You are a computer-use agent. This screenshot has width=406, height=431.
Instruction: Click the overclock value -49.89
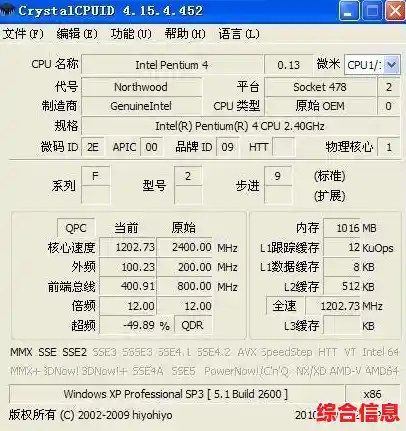128,325
